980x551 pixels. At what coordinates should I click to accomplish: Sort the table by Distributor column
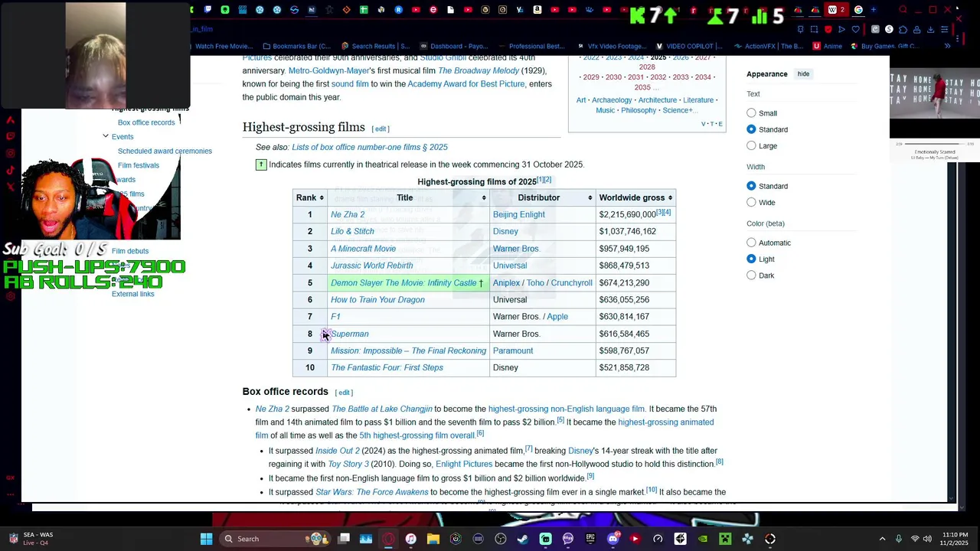click(543, 197)
